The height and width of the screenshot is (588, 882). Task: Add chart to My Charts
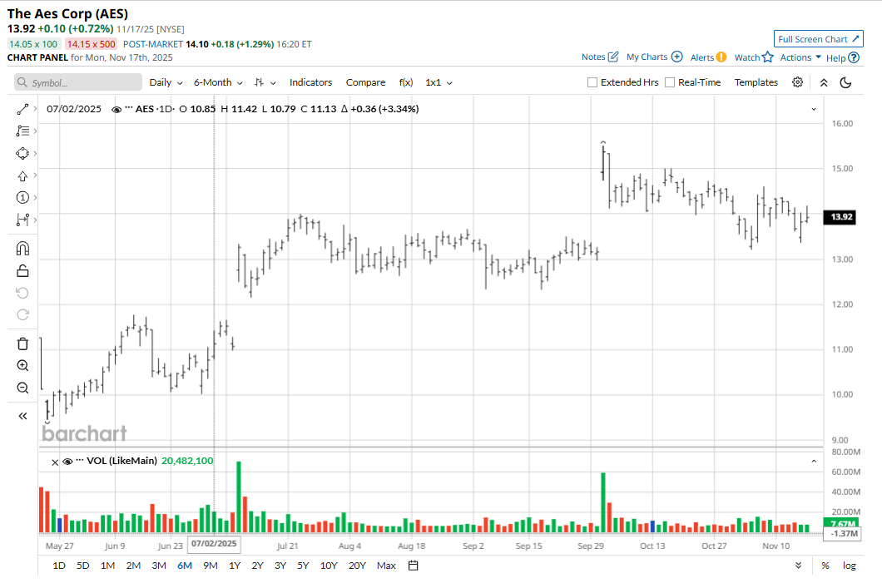coord(654,57)
